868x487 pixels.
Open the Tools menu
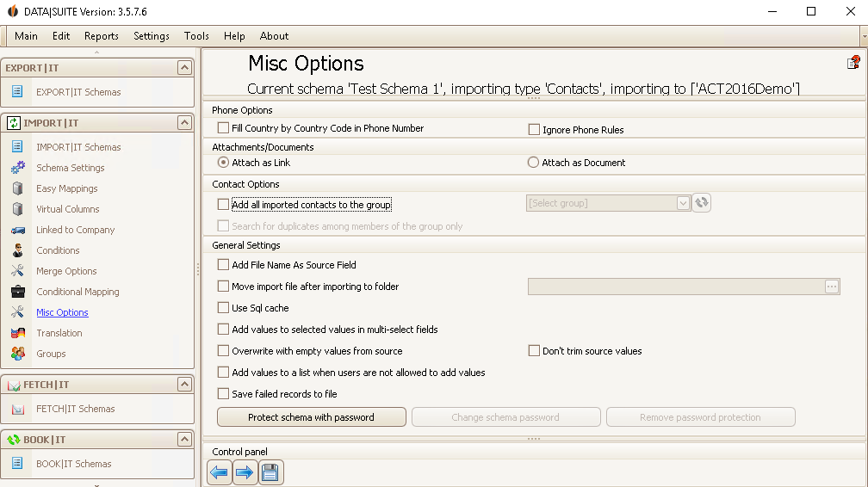(x=196, y=36)
